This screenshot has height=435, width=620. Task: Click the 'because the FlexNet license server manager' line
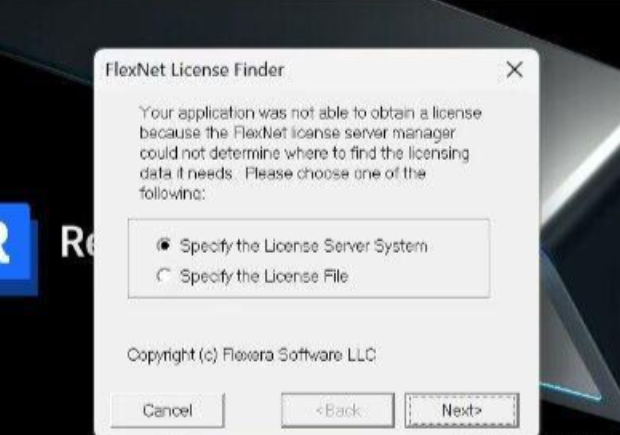297,133
